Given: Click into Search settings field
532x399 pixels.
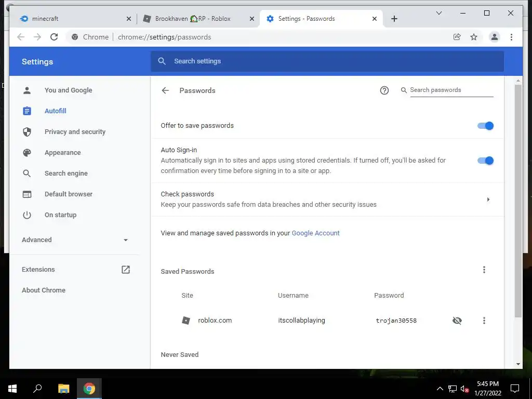Looking at the screenshot, I should pos(327,61).
